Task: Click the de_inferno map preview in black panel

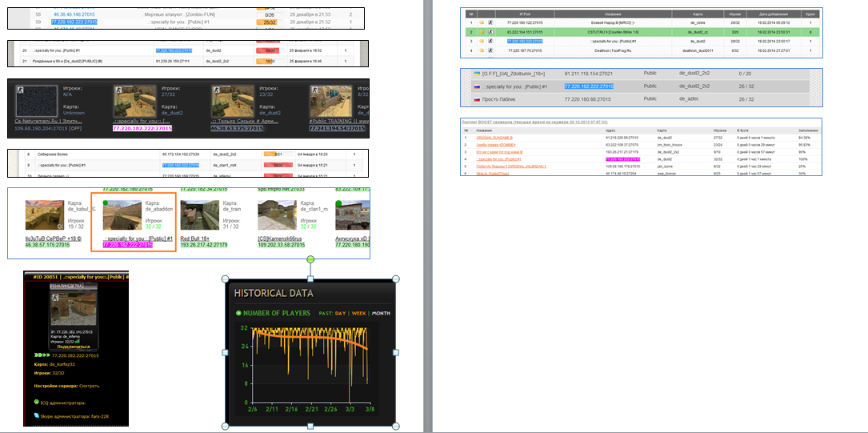Action: click(x=73, y=309)
